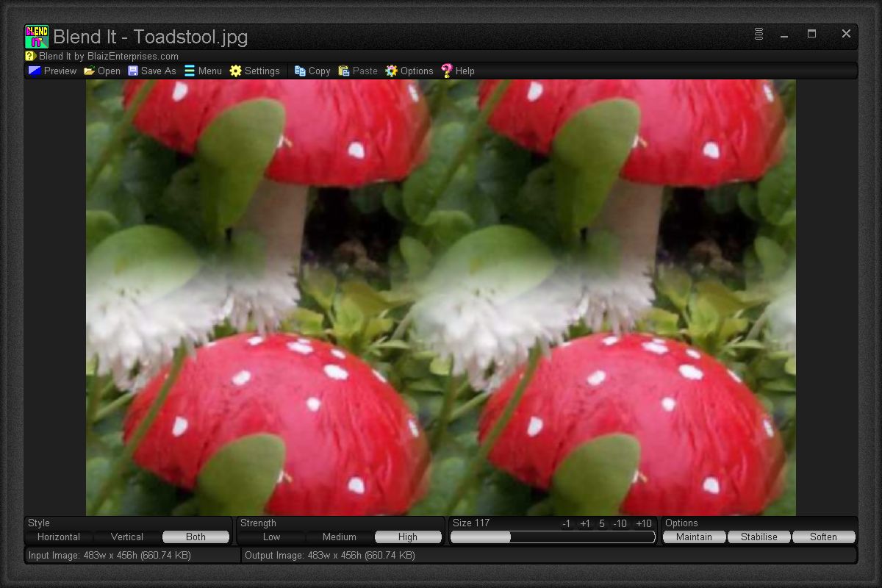Increase size with the +10 button

pos(643,523)
